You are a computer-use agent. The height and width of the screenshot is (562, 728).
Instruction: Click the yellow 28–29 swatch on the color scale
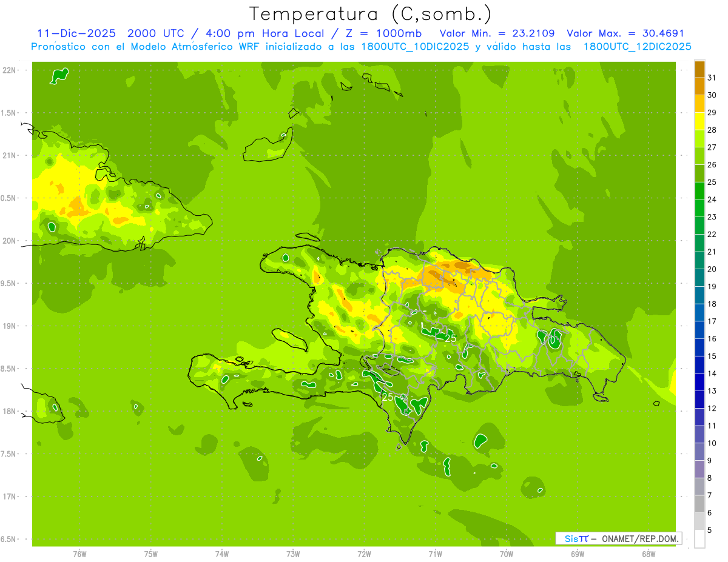tap(699, 121)
